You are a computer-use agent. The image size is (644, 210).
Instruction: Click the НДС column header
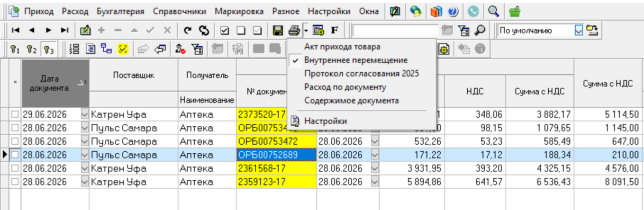tap(475, 91)
